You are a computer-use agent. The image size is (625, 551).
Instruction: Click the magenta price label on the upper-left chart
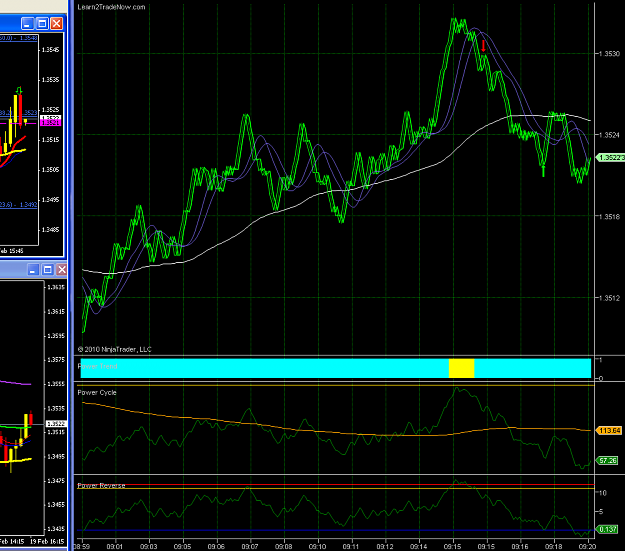click(51, 123)
